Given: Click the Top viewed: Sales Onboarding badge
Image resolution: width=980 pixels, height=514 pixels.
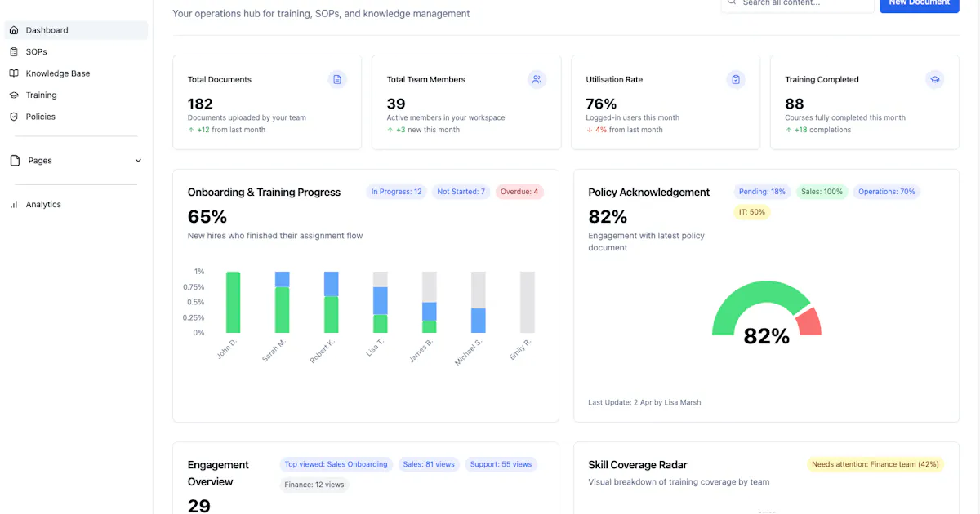Looking at the screenshot, I should pos(336,464).
